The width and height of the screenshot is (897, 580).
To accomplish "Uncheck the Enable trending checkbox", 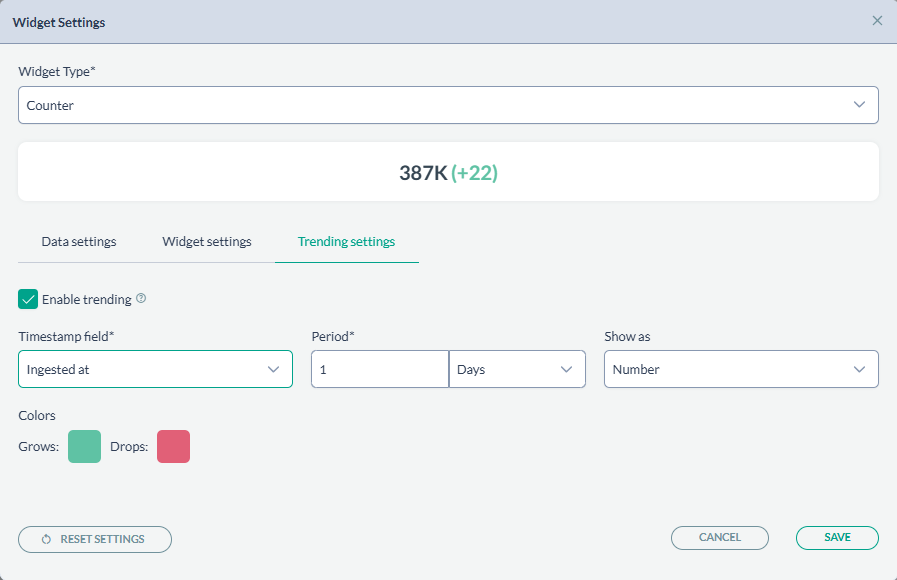I will (28, 299).
